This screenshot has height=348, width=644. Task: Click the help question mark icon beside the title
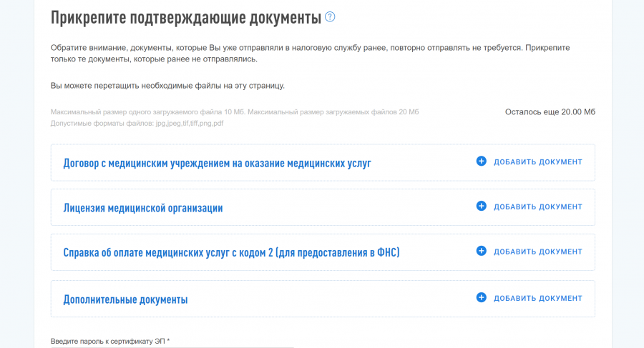pos(330,16)
